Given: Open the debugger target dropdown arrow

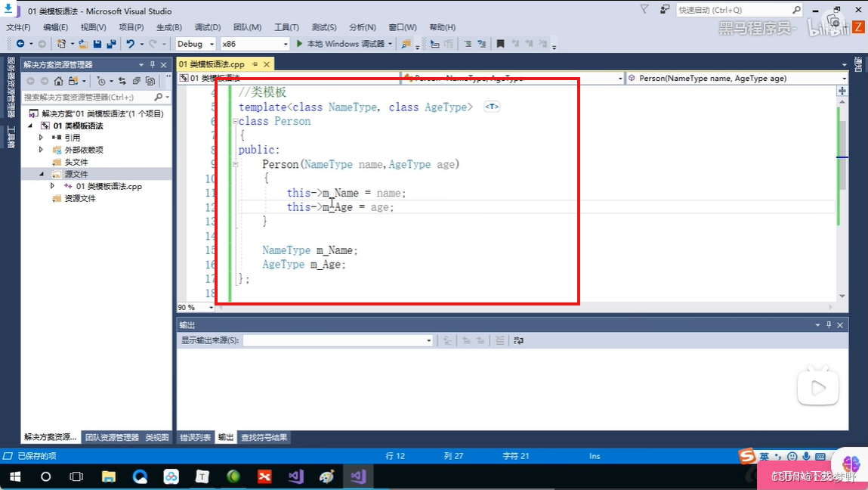Looking at the screenshot, I should [x=391, y=44].
